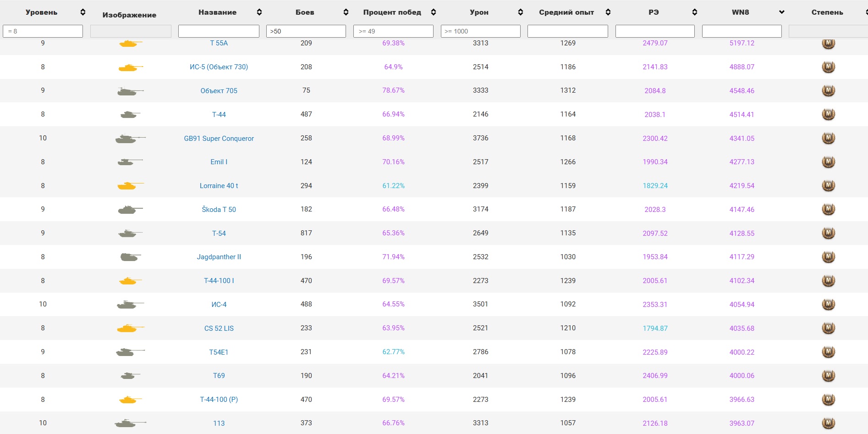Open the Jagdpanther II link

(219, 257)
